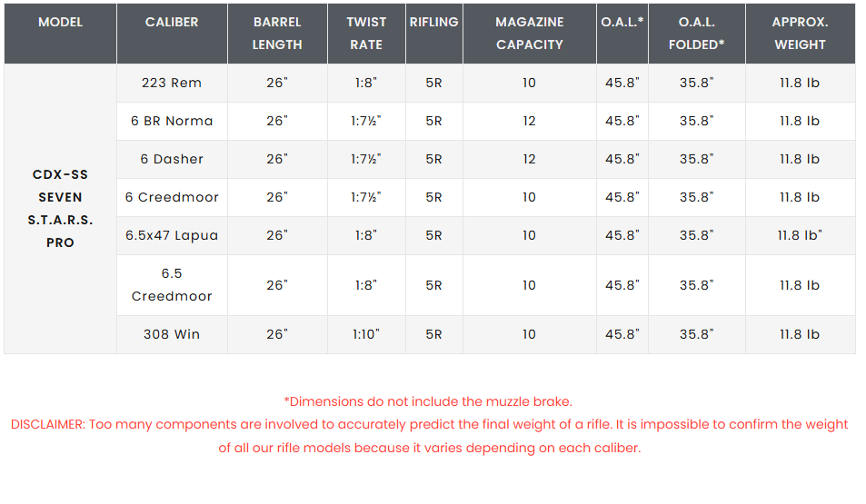Click the 6.5x47 Lapua caliber cell
This screenshot has height=504, width=866.
172,235
